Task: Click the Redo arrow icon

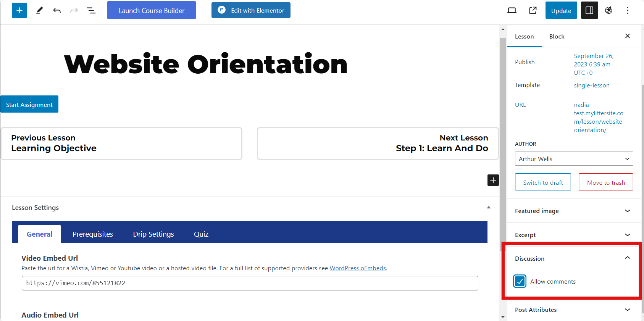Action: point(74,10)
